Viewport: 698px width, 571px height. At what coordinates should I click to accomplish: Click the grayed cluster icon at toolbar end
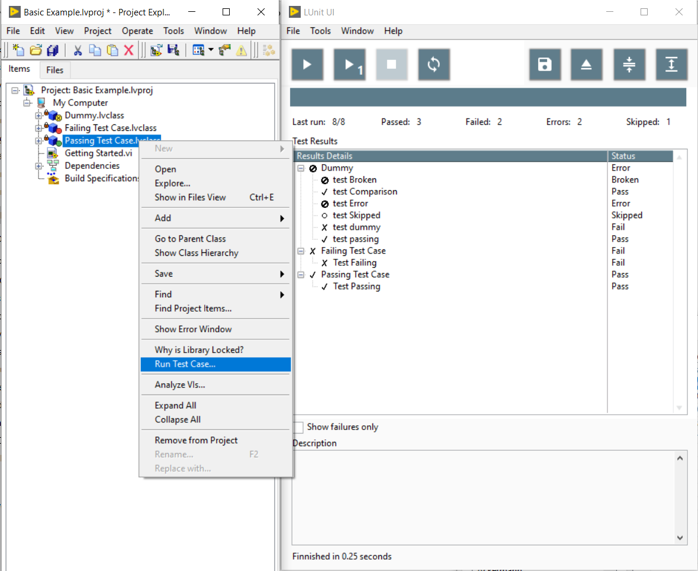pos(268,50)
